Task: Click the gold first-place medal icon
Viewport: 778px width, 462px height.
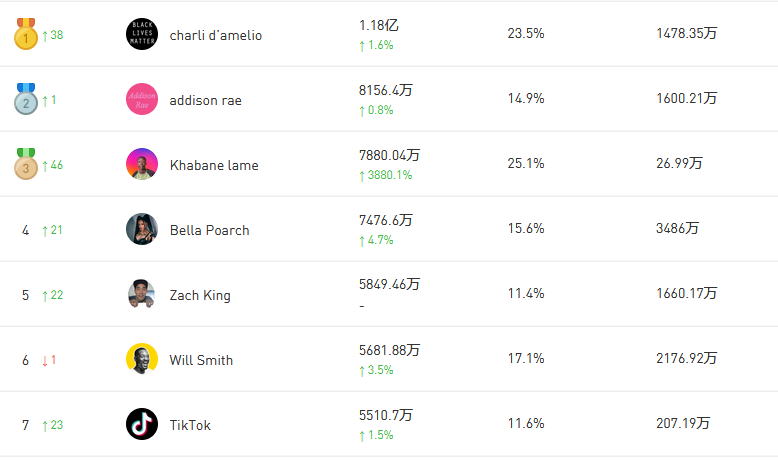Action: coord(25,35)
